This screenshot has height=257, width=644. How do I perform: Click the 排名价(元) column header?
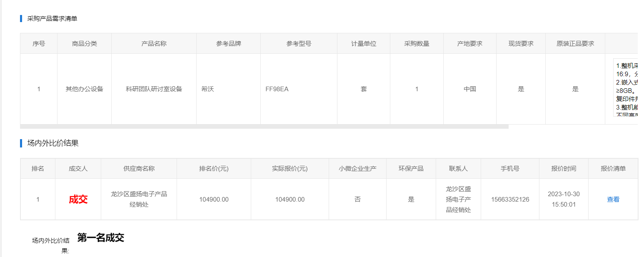pyautogui.click(x=214, y=169)
